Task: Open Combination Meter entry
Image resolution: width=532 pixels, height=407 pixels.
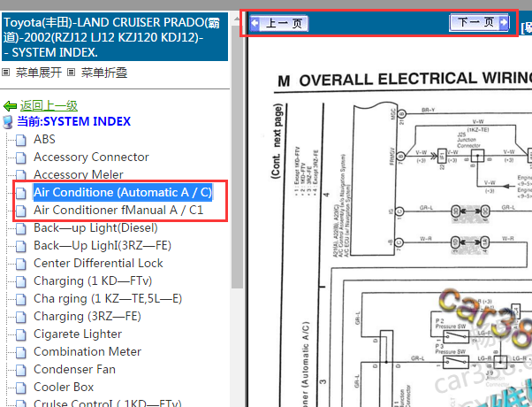Action: [x=87, y=351]
